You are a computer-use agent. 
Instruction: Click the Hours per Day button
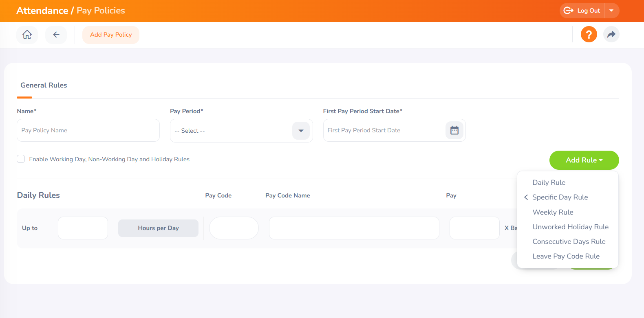pos(158,228)
